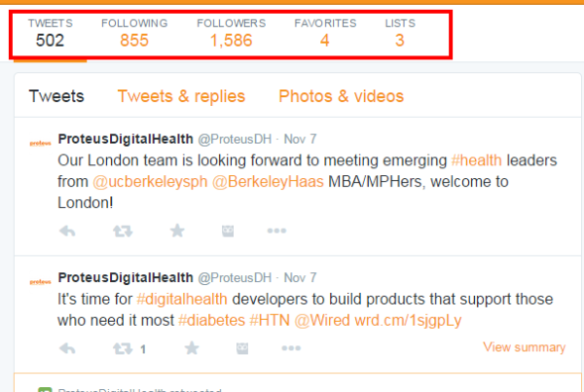Open the wrd.cm/1sjgpLy link
This screenshot has height=392, width=584.
point(408,321)
